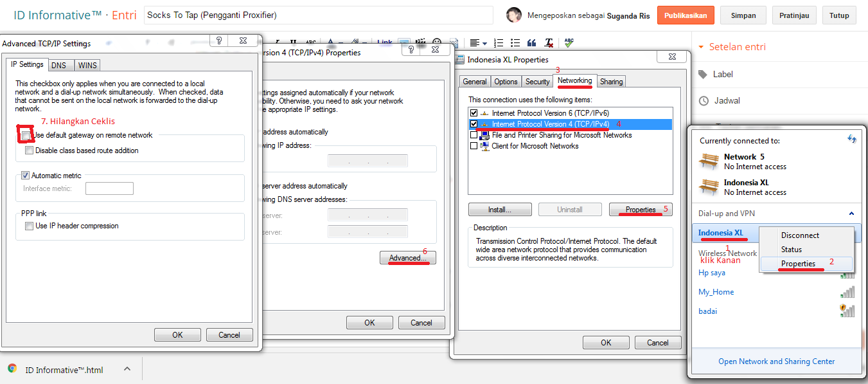Click the Publikasikan button
This screenshot has height=384, width=868.
[x=686, y=15]
